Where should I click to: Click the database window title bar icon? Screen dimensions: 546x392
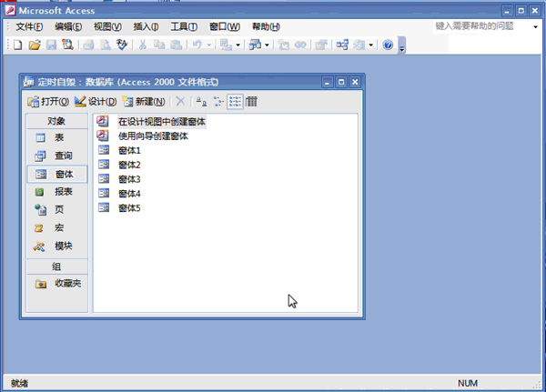tap(29, 82)
